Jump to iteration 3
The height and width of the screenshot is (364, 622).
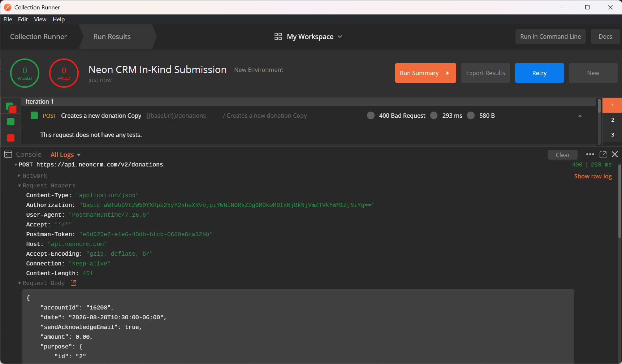click(613, 135)
